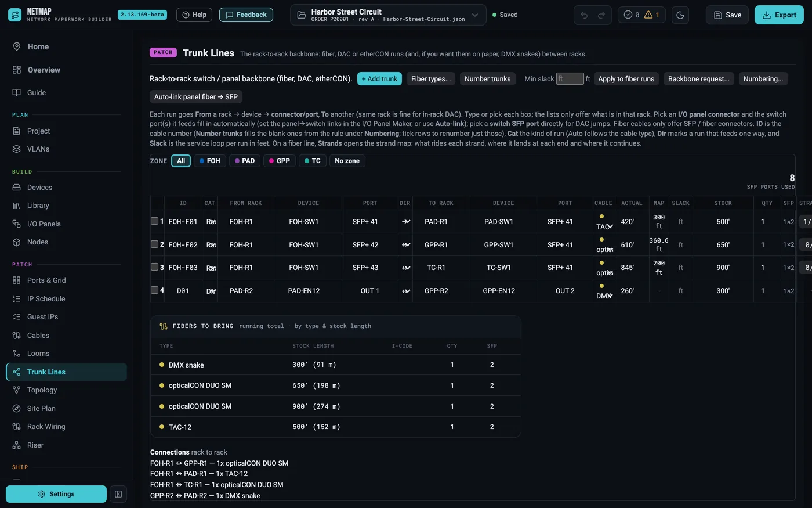
Task: Collapse the sidebar using the panel icon
Action: (x=118, y=494)
